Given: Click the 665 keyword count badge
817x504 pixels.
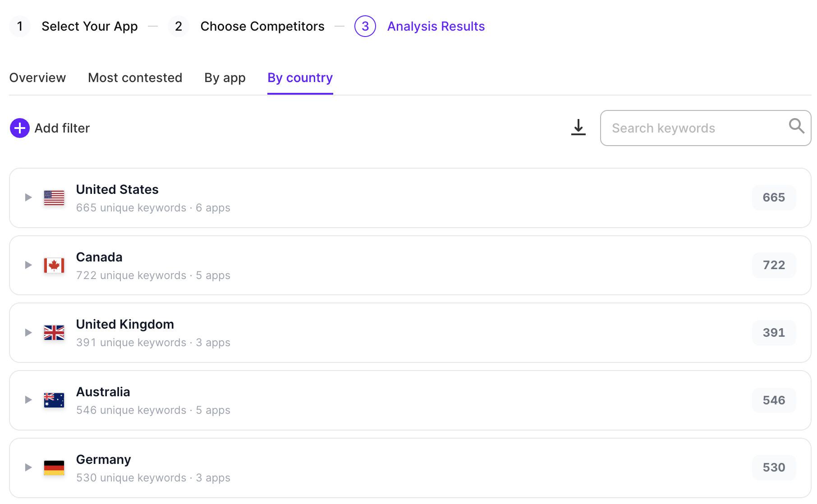Looking at the screenshot, I should 774,197.
